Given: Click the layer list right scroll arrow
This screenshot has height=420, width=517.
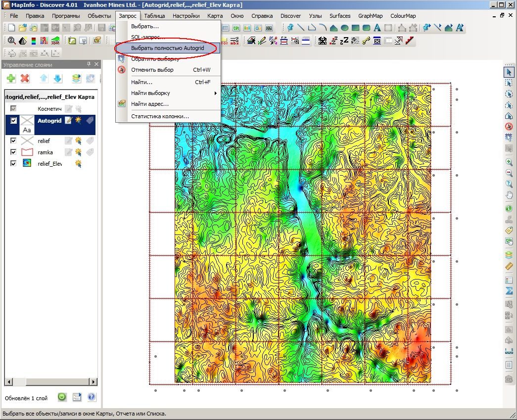Looking at the screenshot, I should (x=94, y=382).
